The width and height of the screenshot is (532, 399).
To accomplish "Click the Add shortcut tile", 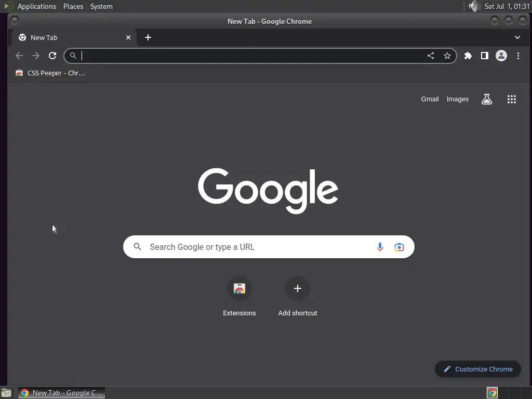I will [x=298, y=297].
